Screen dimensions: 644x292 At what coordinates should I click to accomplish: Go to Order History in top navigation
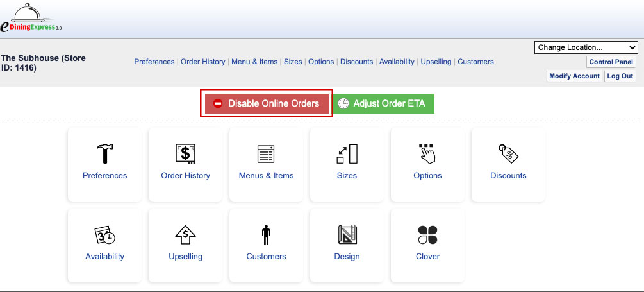203,62
